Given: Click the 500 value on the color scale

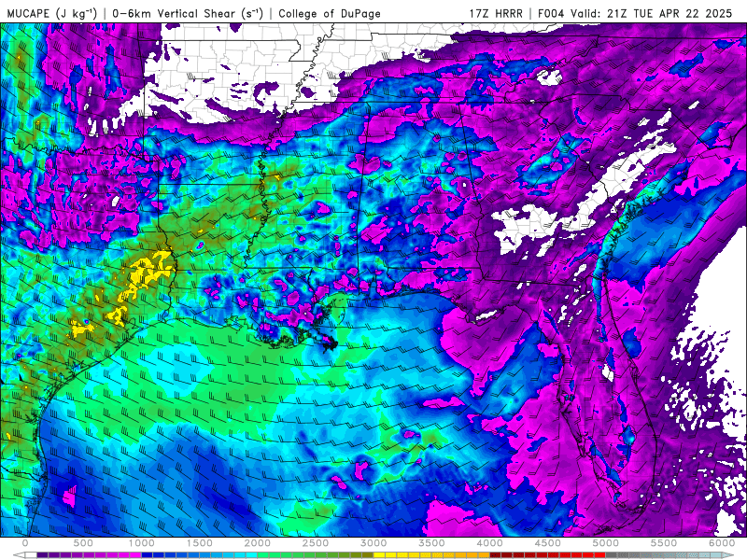Looking at the screenshot, I should (83, 543).
